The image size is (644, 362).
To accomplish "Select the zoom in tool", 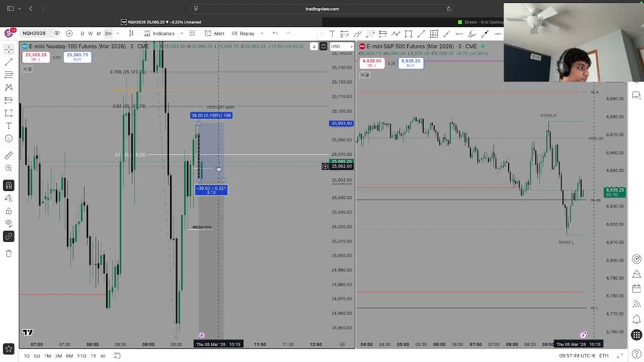I will coord(9,168).
